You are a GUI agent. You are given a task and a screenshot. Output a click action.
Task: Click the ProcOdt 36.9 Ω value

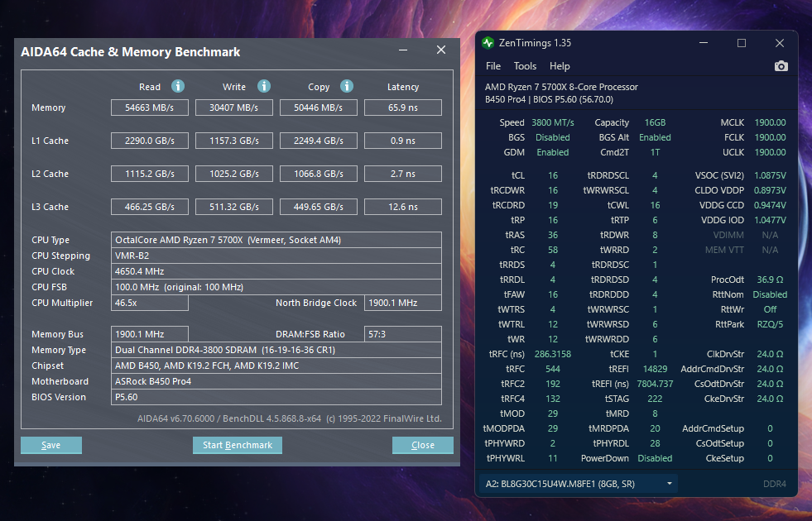[770, 280]
